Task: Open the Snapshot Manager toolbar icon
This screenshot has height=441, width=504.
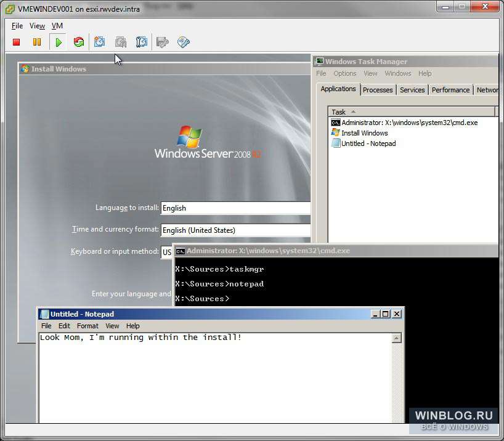Action: (x=142, y=42)
